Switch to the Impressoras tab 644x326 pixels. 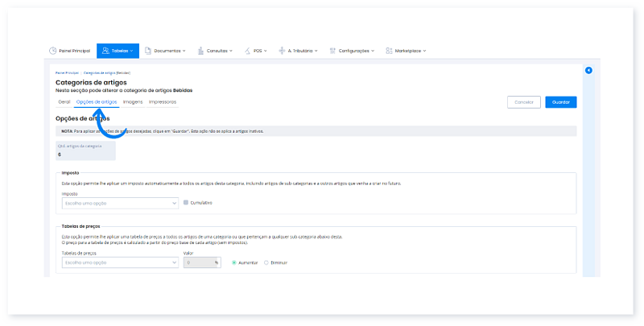pyautogui.click(x=163, y=102)
